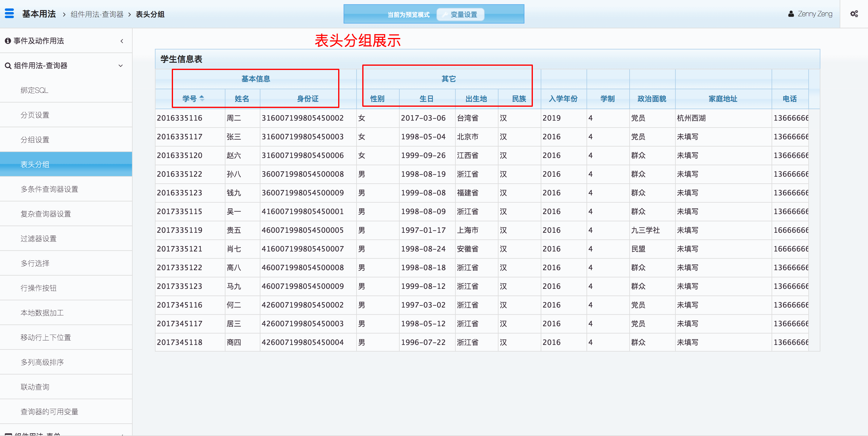Click the 组件用法-查询器 breadcrumb link
868x436 pixels.
tap(97, 14)
